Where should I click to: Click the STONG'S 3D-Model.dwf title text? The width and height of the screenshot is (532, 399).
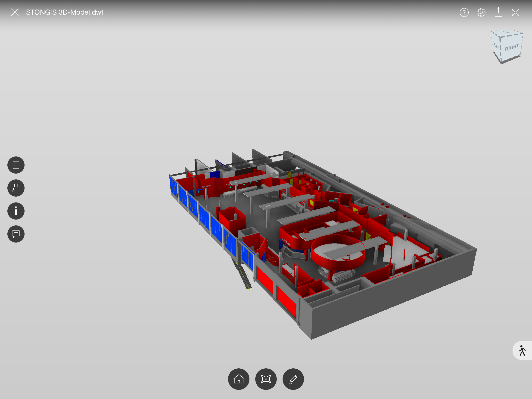[x=64, y=12]
